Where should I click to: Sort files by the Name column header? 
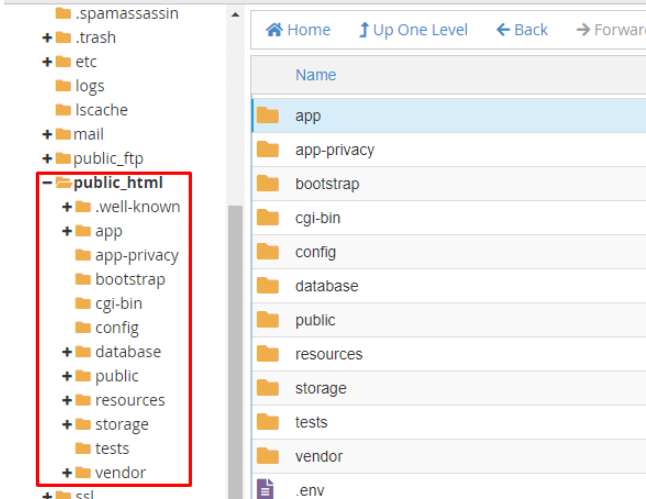(315, 75)
